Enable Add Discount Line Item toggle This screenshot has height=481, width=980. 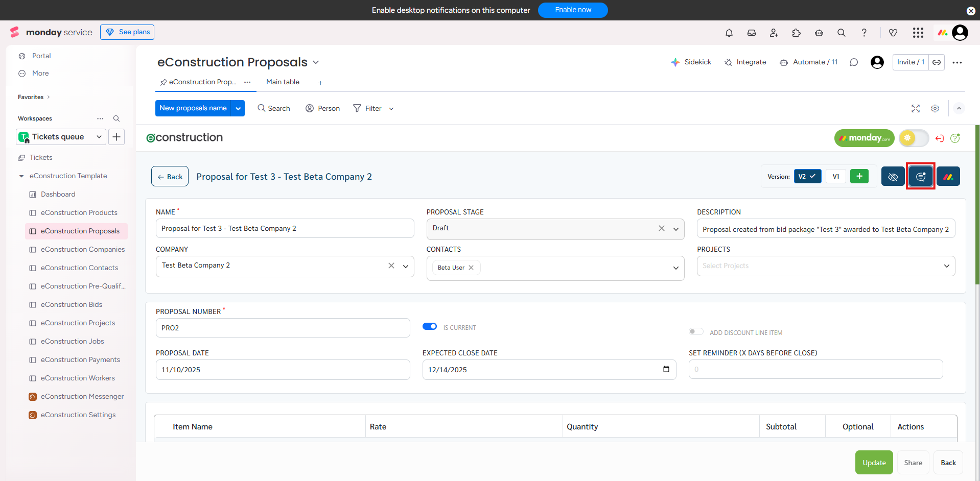696,332
